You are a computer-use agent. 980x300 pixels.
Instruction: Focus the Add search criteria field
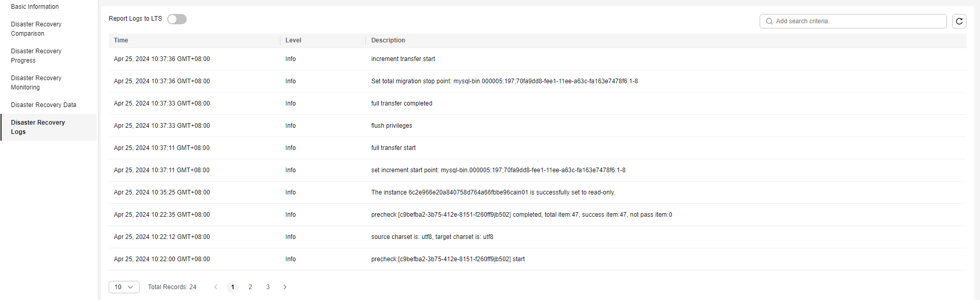853,21
